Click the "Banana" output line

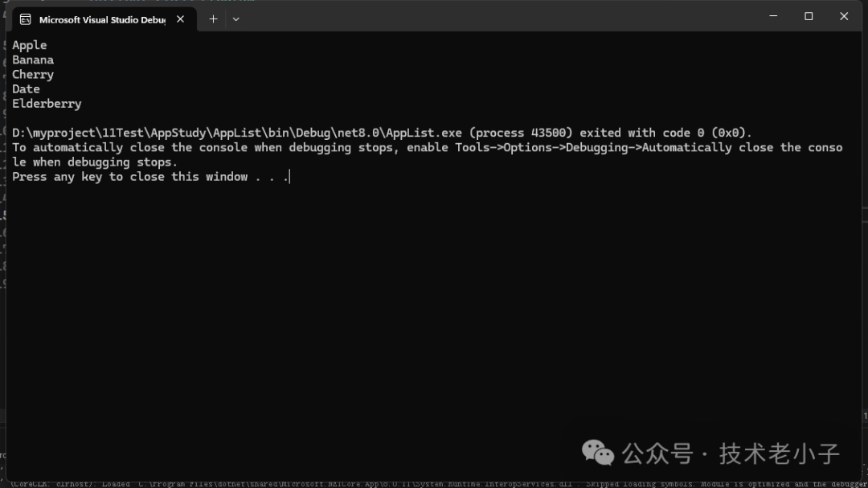coord(33,59)
